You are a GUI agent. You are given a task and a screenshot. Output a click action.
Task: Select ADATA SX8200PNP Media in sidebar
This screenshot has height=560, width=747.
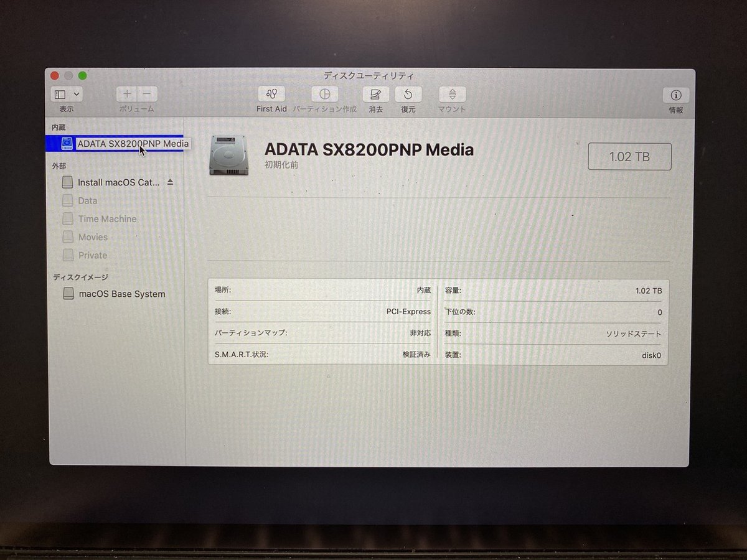(116, 144)
